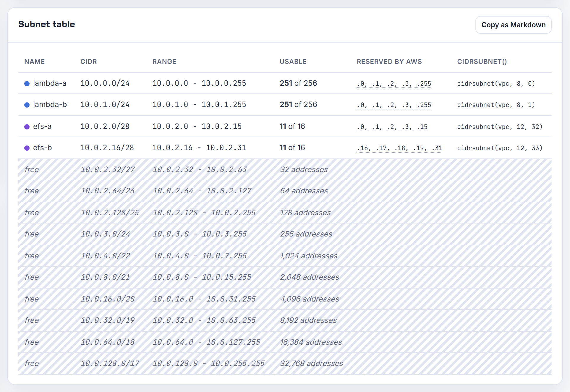Click reserved addresses .0, .1, .2, .3, .15
570x392 pixels.
392,127
